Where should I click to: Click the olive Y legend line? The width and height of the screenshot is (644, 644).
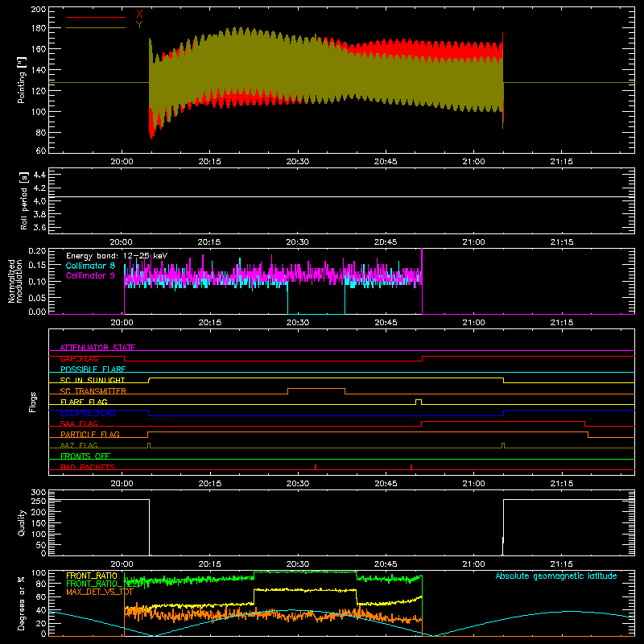coord(96,27)
